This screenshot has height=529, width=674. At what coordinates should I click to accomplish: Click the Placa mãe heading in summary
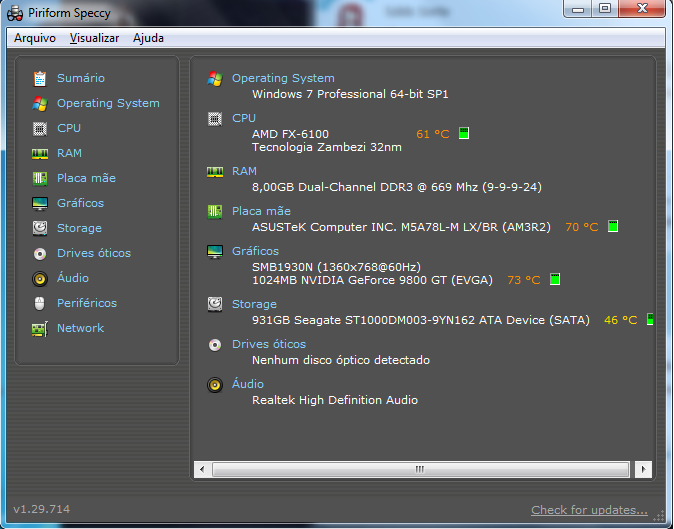click(261, 211)
